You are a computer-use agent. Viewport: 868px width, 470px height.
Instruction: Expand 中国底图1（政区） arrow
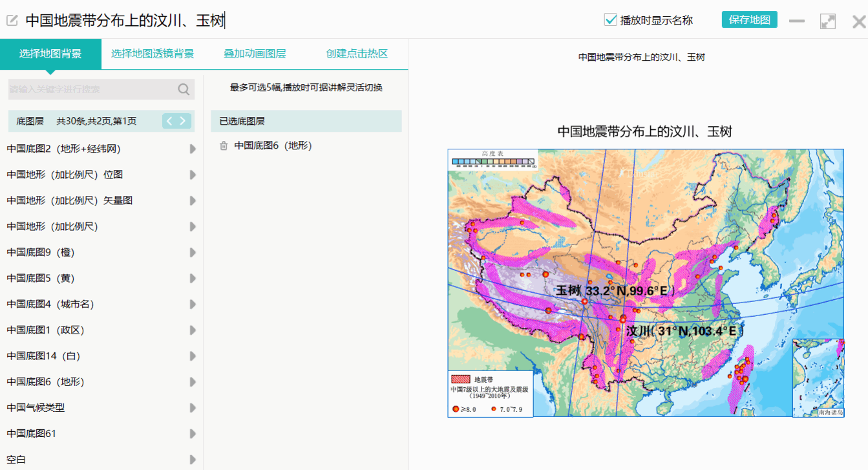click(x=193, y=330)
